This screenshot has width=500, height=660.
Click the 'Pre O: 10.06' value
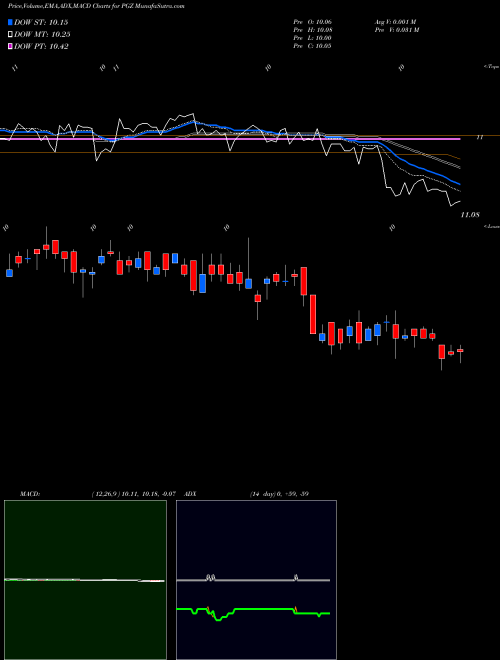click(x=312, y=22)
